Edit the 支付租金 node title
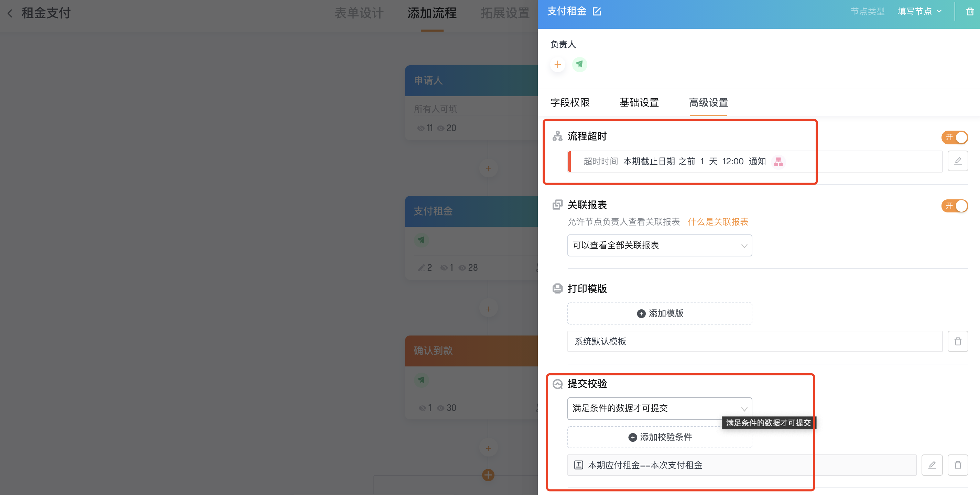 597,11
